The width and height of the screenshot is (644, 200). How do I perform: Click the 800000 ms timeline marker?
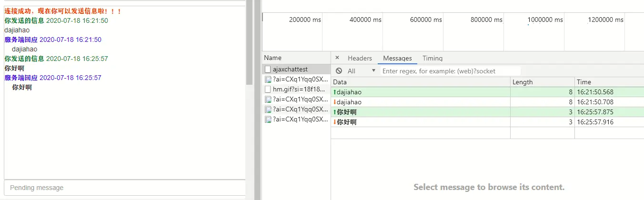pyautogui.click(x=486, y=20)
